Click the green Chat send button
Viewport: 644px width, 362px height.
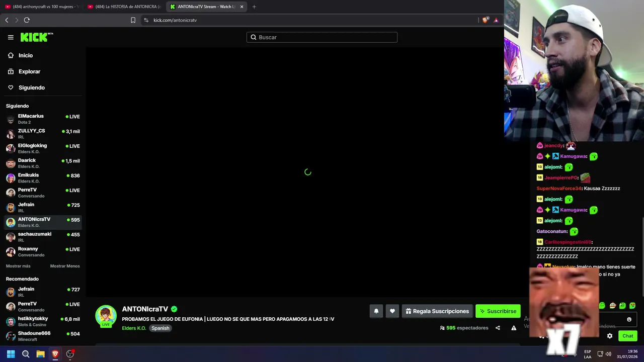pos(627,336)
